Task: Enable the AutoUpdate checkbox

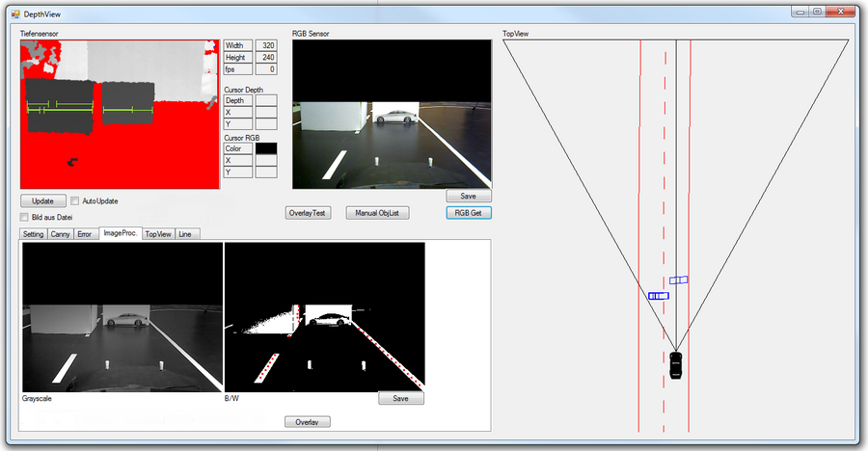Action: pos(75,200)
